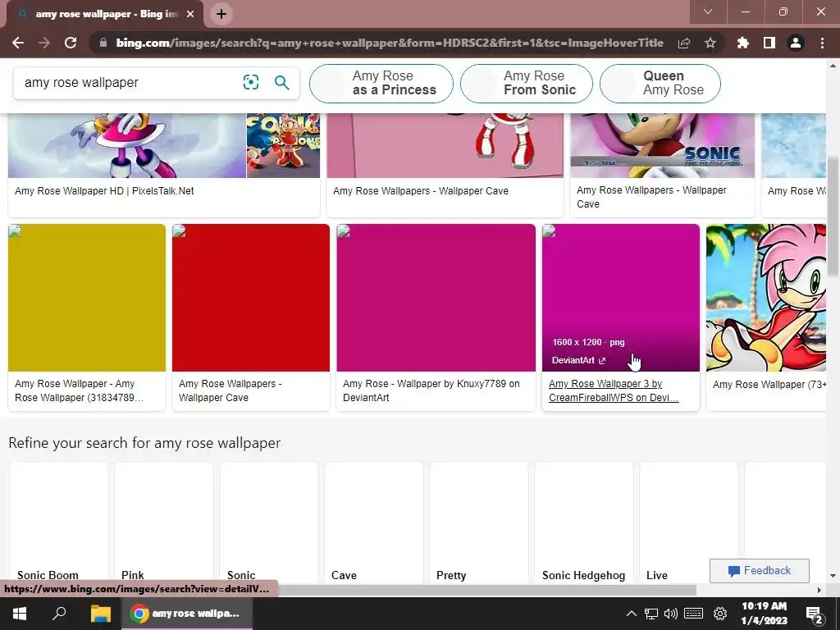Click the yellow image placeholder tile

pos(87,297)
